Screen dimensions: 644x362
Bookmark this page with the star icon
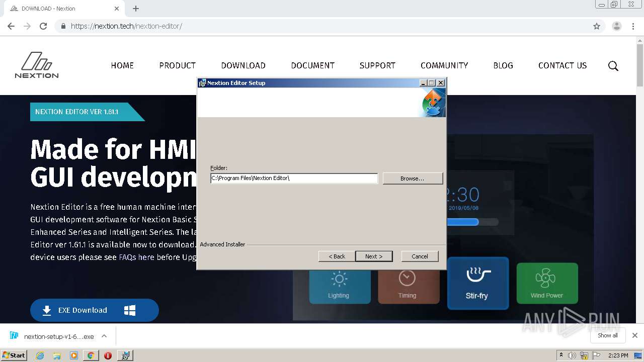597,26
